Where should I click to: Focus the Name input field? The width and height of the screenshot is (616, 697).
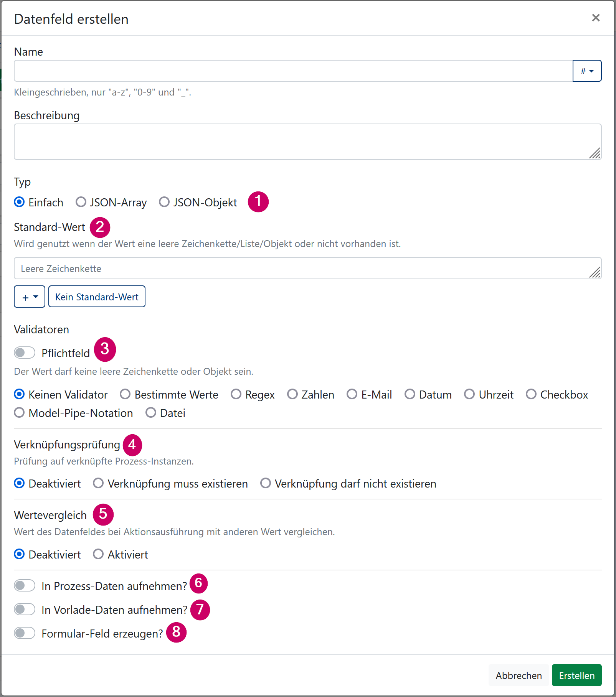pyautogui.click(x=293, y=71)
